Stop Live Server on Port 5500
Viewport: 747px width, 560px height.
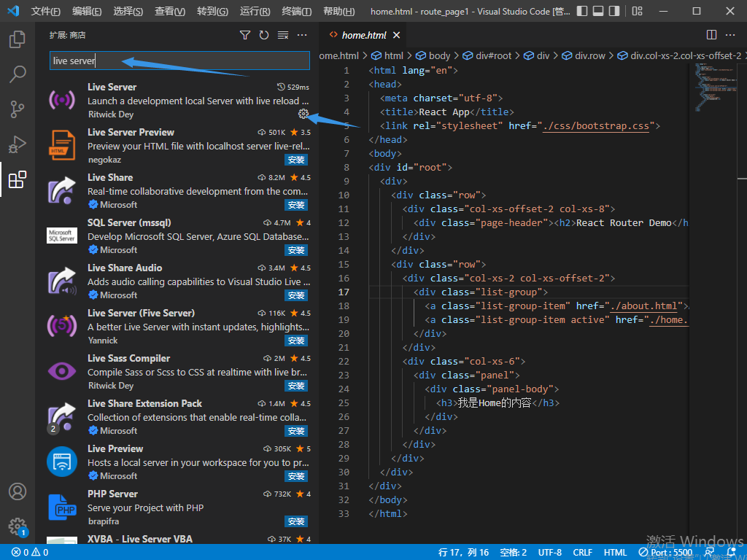665,553
